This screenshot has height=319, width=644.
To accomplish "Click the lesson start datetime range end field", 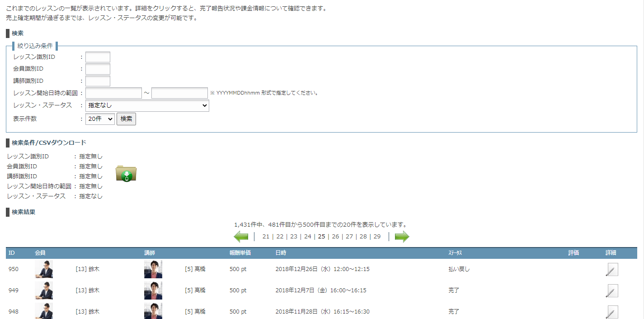I will pos(179,93).
